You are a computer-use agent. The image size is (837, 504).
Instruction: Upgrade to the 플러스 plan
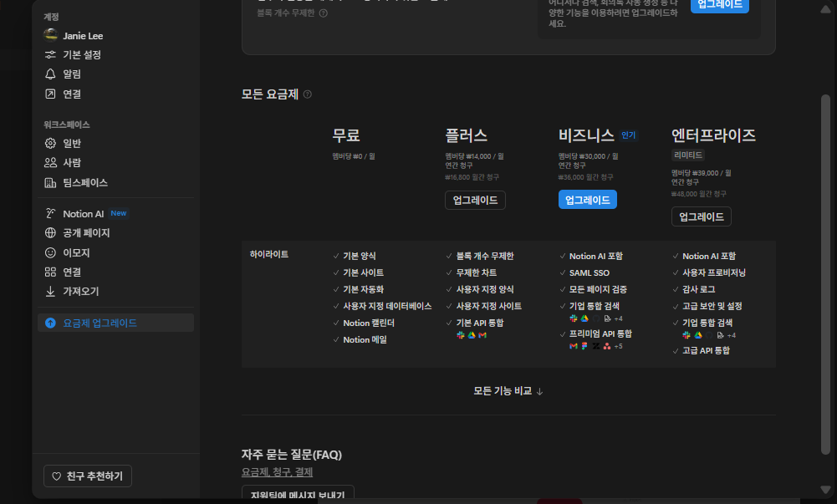pos(475,200)
